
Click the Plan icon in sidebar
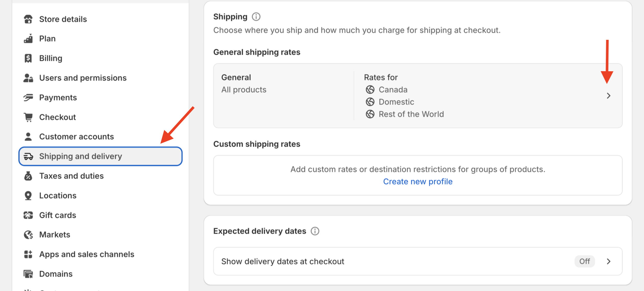(x=28, y=39)
